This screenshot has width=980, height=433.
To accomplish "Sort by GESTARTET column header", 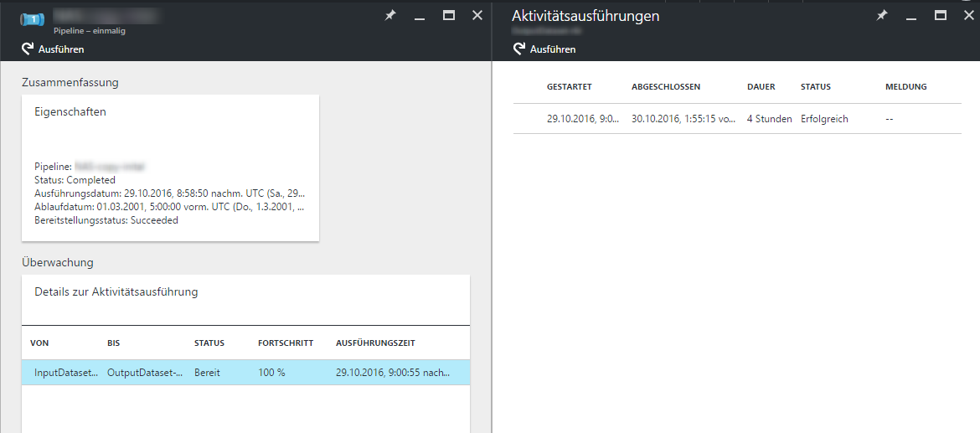I will 570,87.
